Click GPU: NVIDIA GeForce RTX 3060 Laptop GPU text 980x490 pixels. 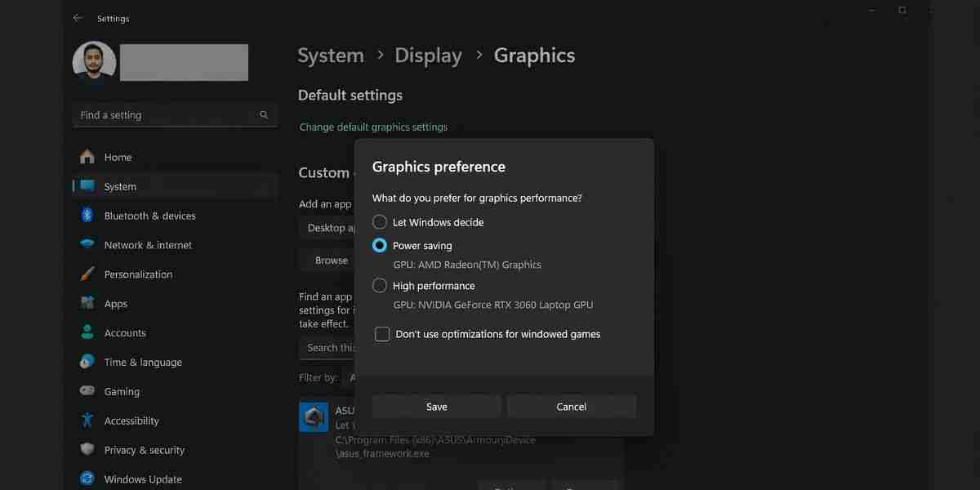pyautogui.click(x=493, y=305)
